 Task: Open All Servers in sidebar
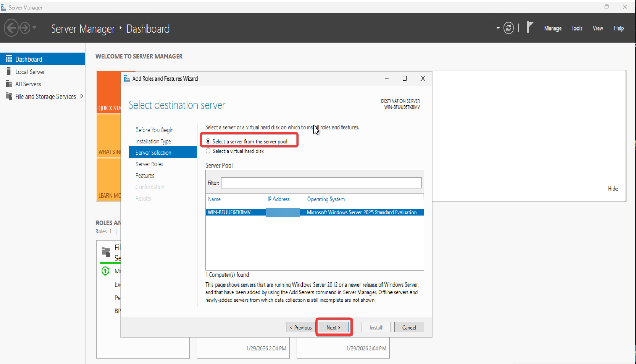28,84
